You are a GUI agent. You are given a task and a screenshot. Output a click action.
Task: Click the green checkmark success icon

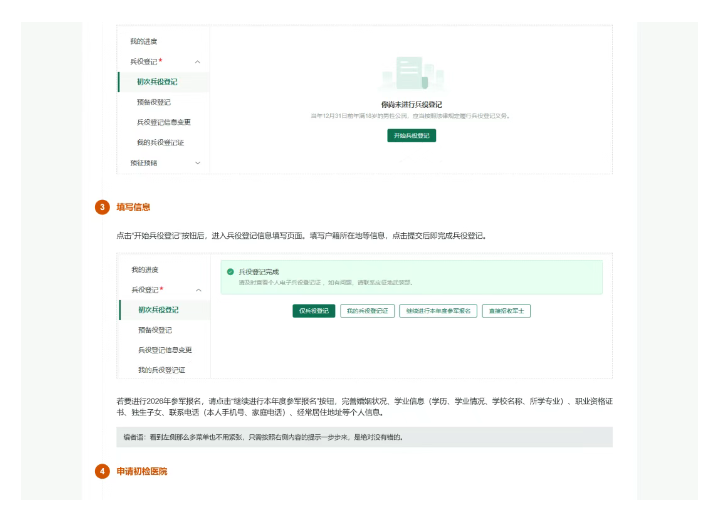click(230, 271)
